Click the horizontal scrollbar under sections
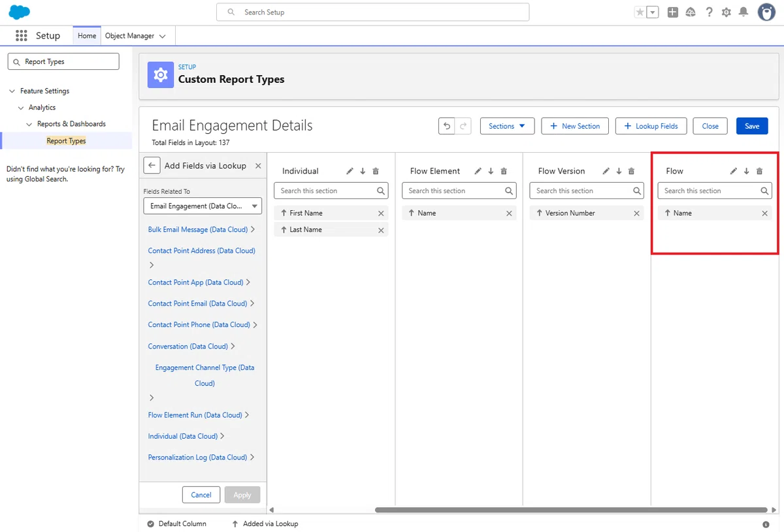Screen dimensions: 784x532 click(x=571, y=510)
